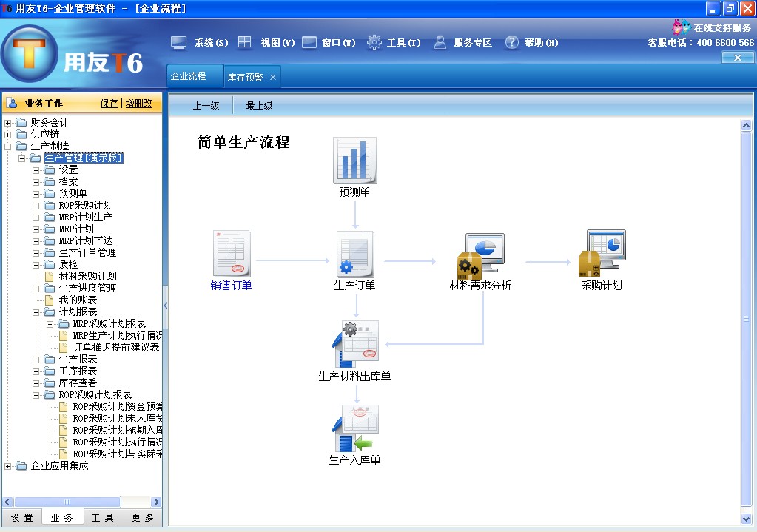Collapse the 计划报表 folder node

click(36, 312)
